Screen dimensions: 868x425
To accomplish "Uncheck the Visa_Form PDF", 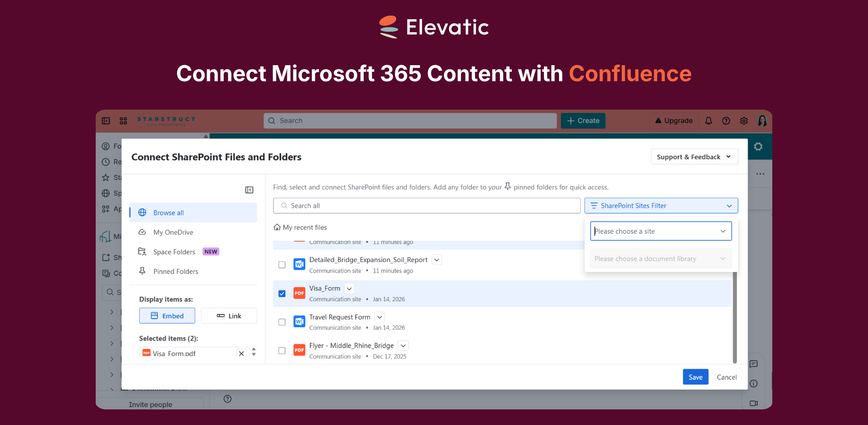I will (282, 293).
